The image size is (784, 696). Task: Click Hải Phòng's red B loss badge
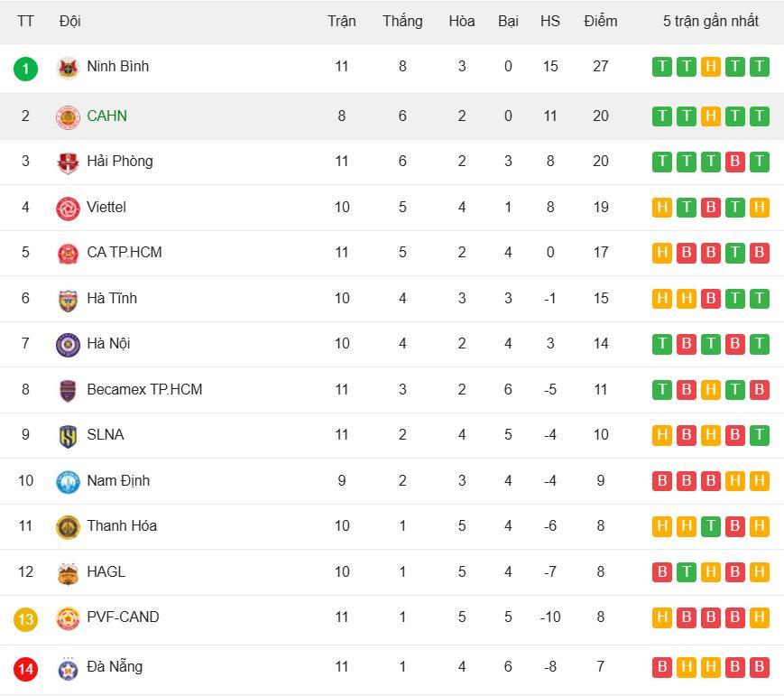coord(735,161)
